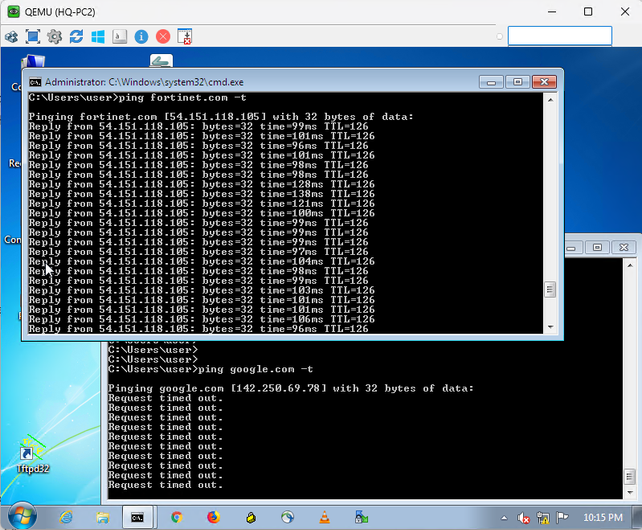Click the reply line with time=104ms
Viewport: 642px width, 530px height.
coord(201,261)
